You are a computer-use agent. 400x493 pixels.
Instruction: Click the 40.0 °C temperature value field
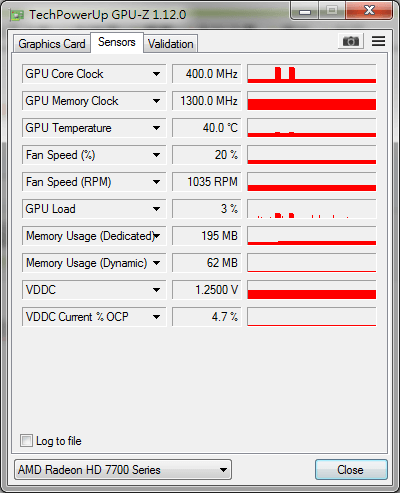207,128
